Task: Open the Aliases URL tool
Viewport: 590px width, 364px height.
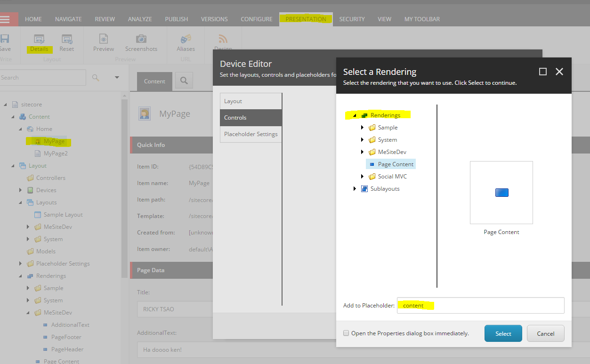Action: [x=186, y=39]
